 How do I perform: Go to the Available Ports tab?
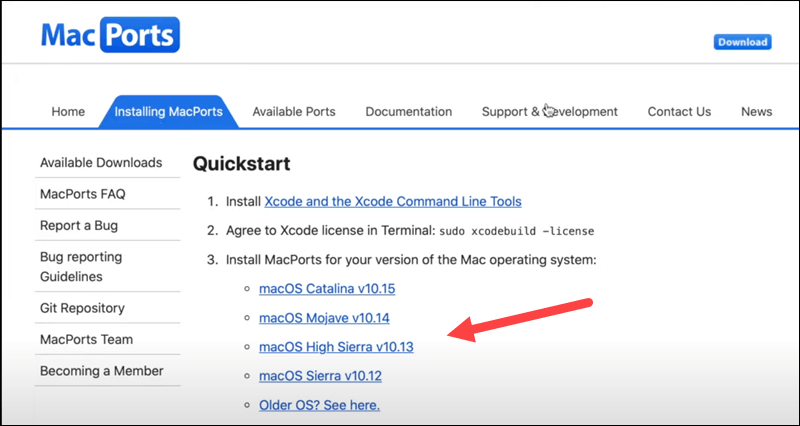point(294,112)
